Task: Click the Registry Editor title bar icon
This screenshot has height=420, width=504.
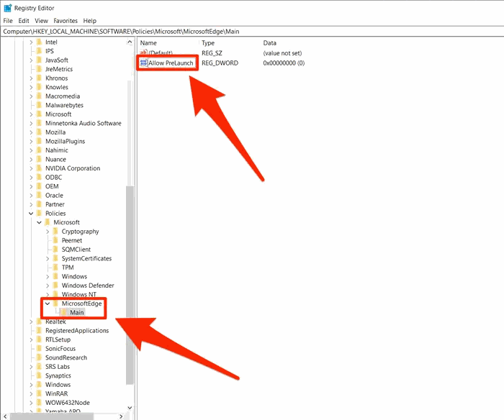Action: coord(7,8)
